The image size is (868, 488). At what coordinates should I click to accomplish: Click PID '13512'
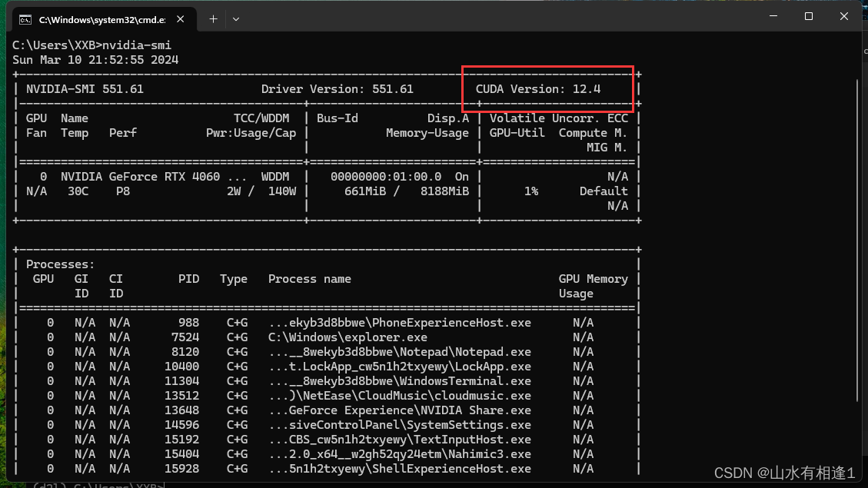point(182,396)
